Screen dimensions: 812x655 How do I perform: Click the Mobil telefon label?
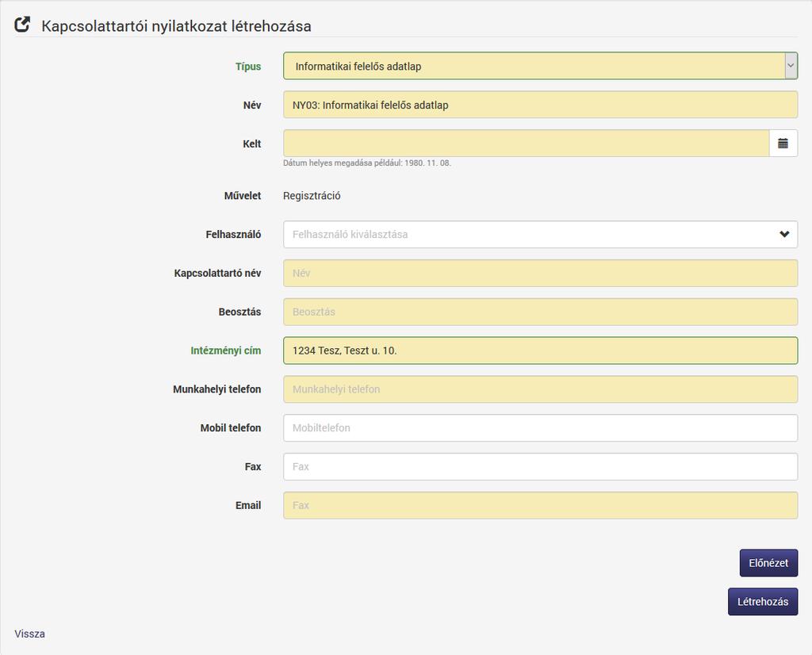click(231, 427)
